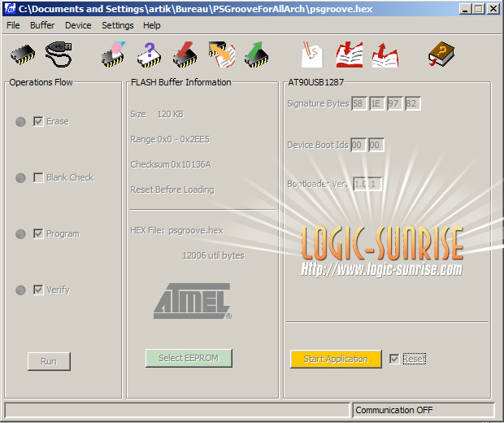Click the Erase status indicator circle
The height and width of the screenshot is (423, 504).
pos(20,122)
